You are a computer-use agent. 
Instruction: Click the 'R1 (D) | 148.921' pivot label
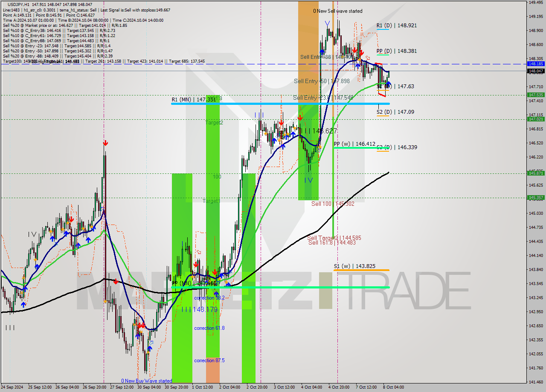click(x=397, y=26)
